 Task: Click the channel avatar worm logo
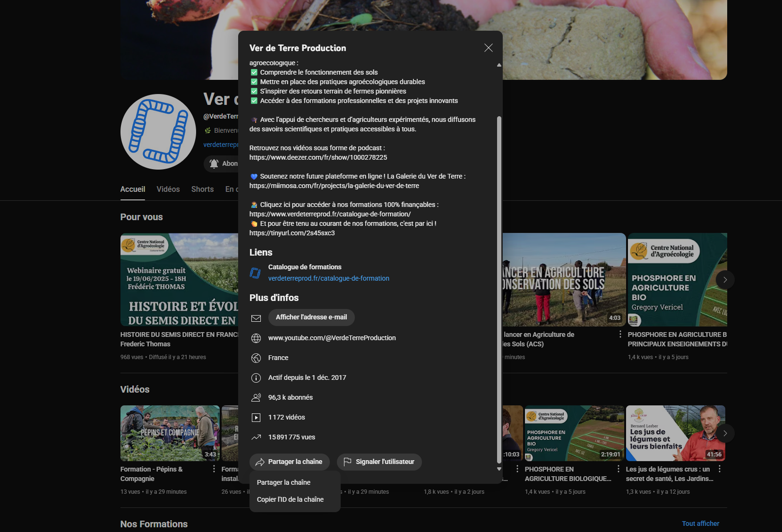(x=158, y=132)
